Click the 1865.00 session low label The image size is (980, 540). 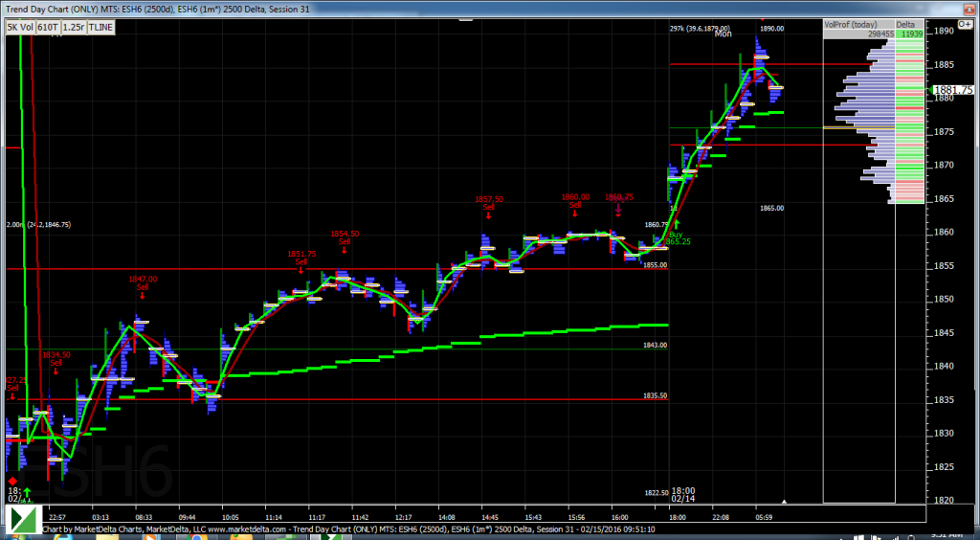[772, 208]
